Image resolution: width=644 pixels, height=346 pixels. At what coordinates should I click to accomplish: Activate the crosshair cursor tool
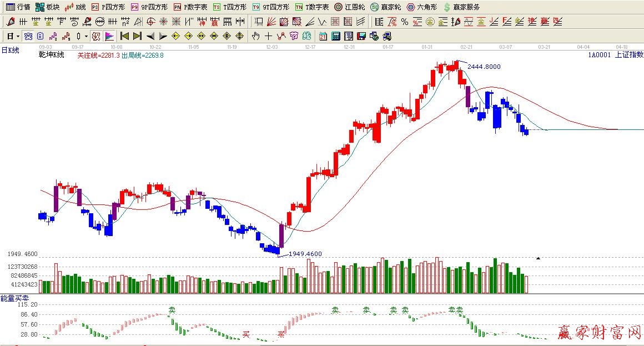[268, 36]
